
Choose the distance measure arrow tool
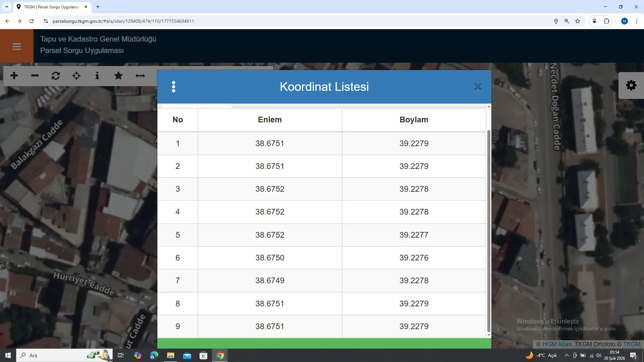(x=140, y=76)
